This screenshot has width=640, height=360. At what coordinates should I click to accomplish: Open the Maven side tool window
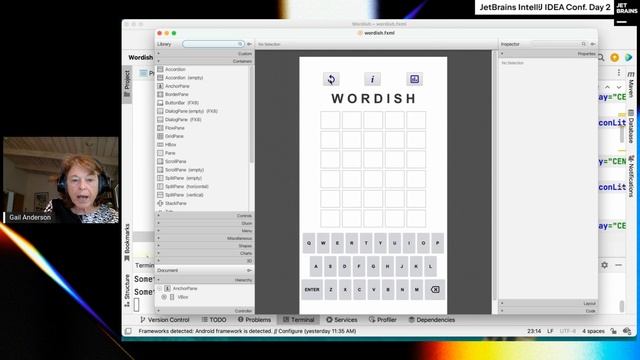pyautogui.click(x=631, y=85)
